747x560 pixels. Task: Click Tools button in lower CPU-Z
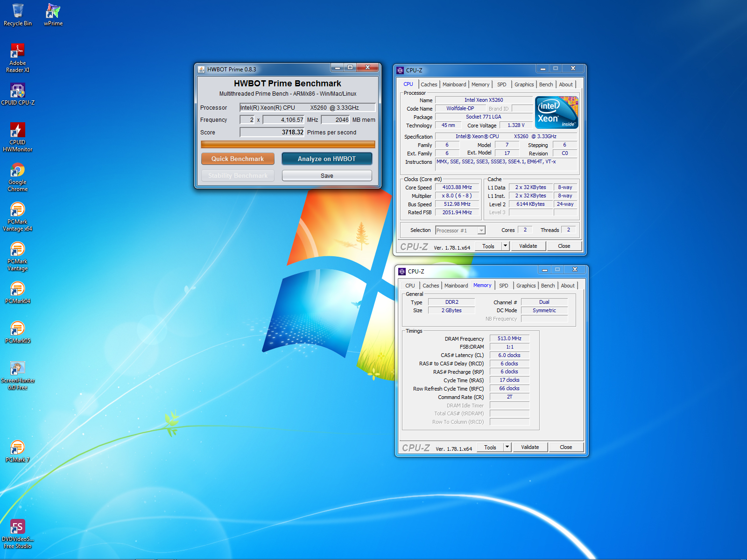click(x=490, y=447)
